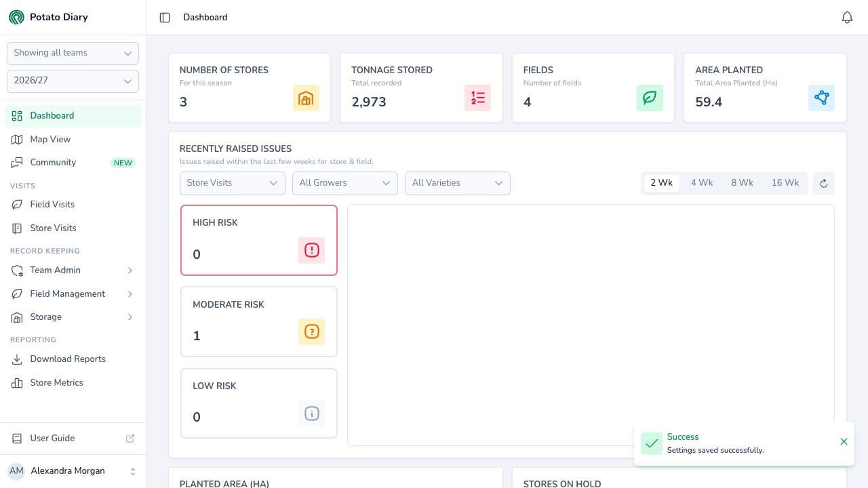868x488 pixels.
Task: Click the Store Metrics bar chart icon
Action: 17,383
